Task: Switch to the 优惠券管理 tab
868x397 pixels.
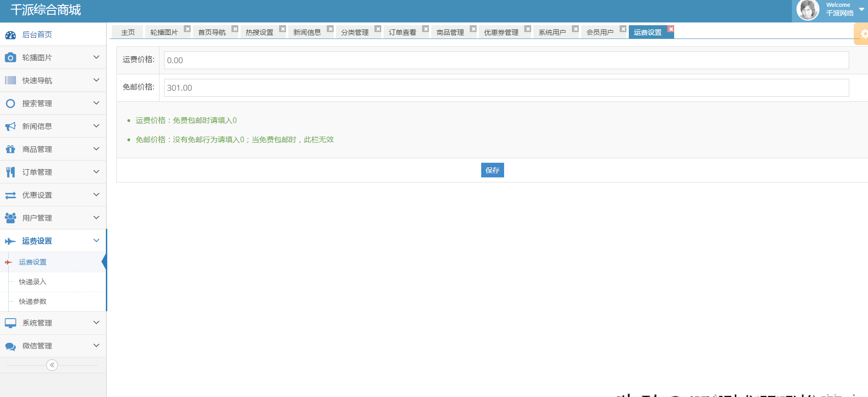Action: pos(501,32)
